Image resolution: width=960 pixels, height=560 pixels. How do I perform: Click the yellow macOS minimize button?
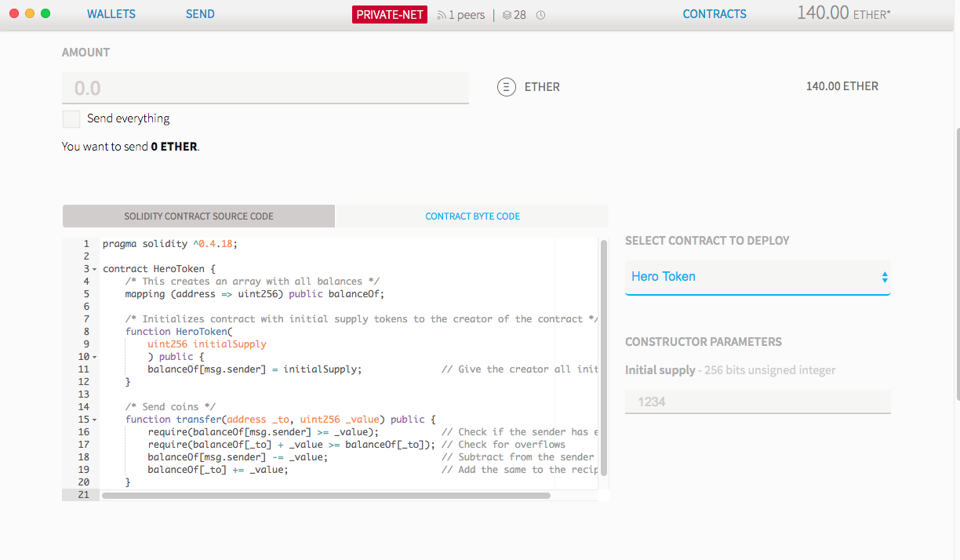[30, 13]
